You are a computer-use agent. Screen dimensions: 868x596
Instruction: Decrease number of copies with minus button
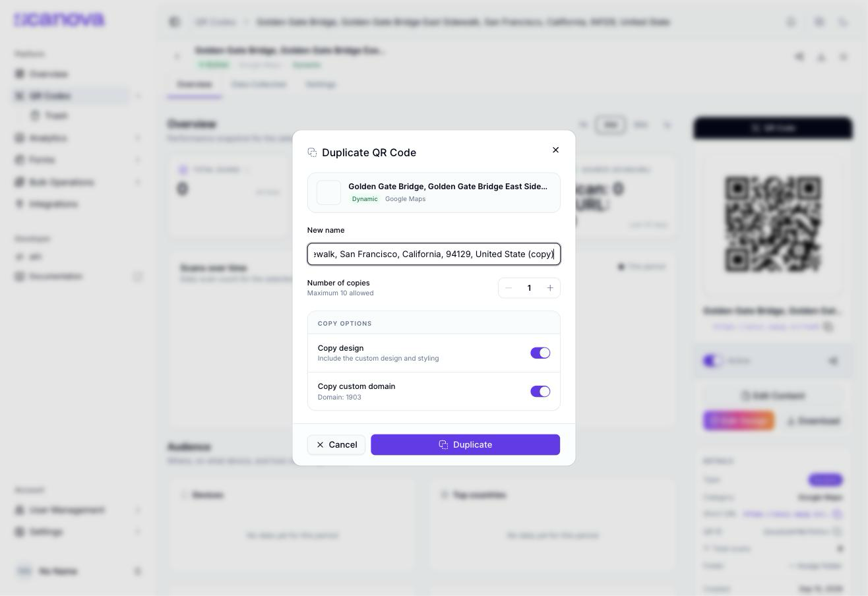tap(509, 288)
